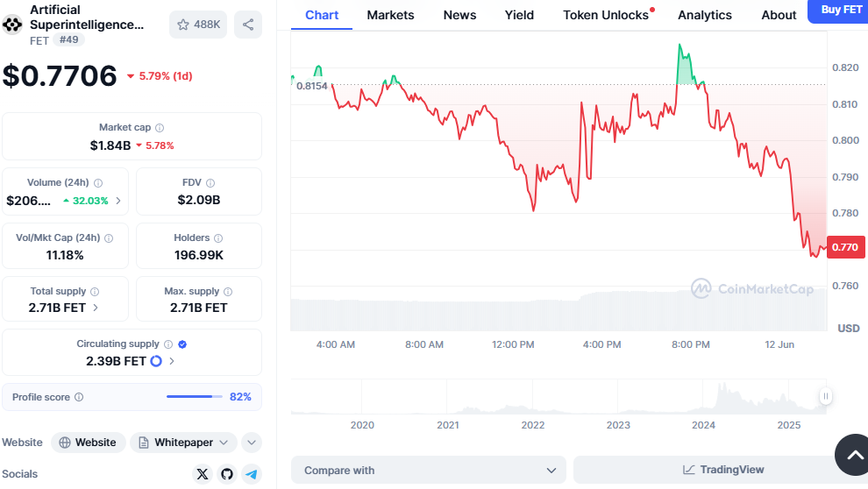Screen dimensions: 868x489
Task: Open the GitHub social link
Action: (227, 474)
